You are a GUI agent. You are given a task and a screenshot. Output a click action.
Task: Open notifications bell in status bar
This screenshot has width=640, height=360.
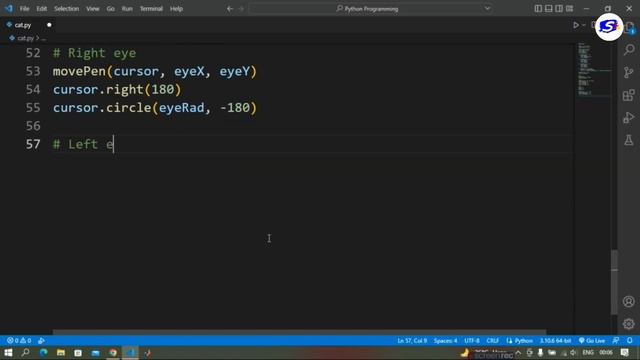(630, 340)
